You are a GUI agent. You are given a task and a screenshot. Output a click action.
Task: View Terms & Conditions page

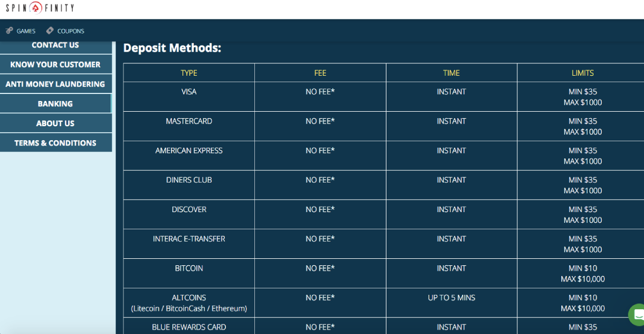55,143
